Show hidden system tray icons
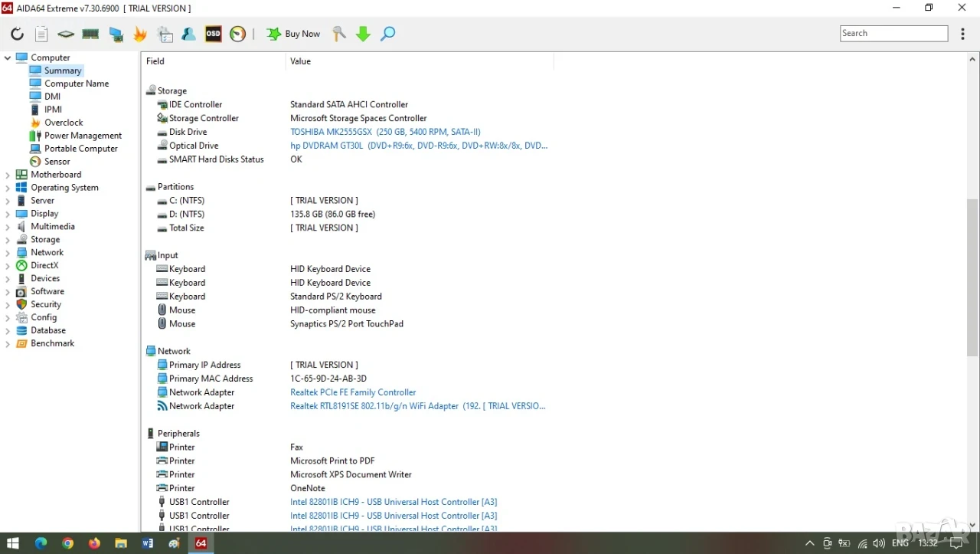Viewport: 980px width, 554px height. [809, 543]
